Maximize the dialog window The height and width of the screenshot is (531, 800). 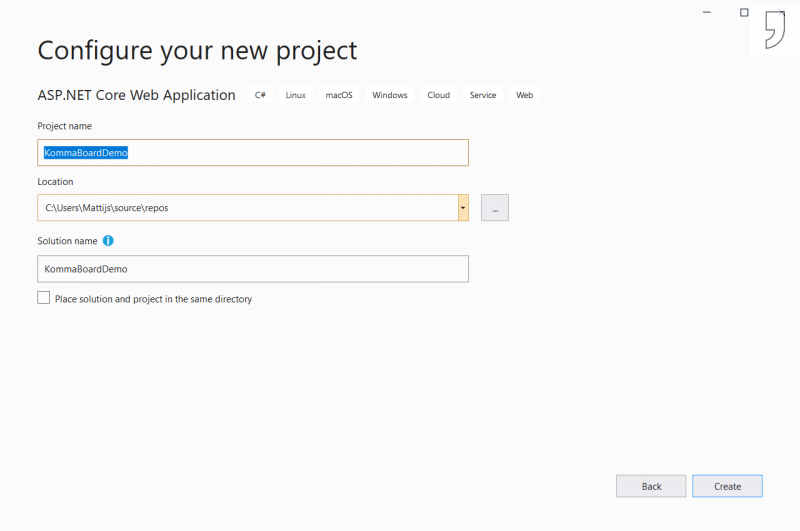(x=744, y=12)
